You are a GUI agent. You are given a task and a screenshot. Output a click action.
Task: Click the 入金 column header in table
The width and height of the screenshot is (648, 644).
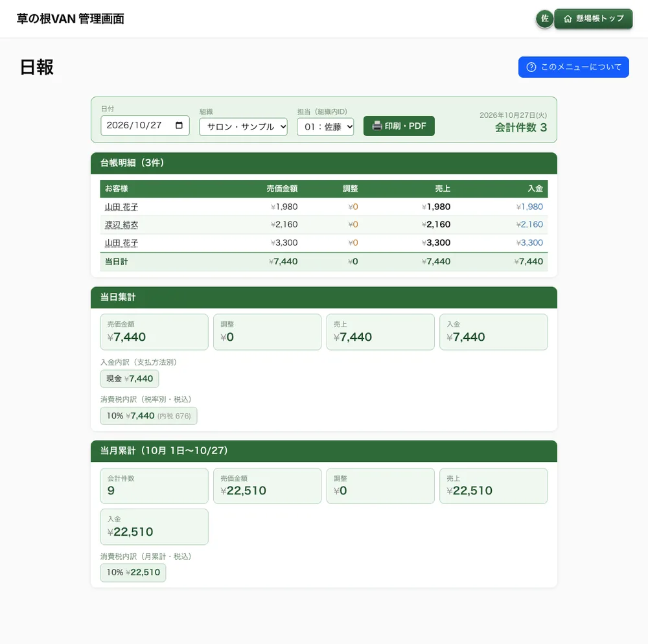[535, 189]
